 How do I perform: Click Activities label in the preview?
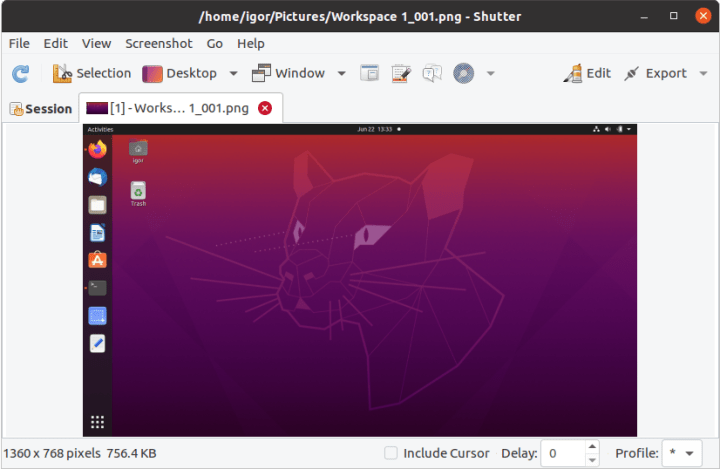pos(100,130)
